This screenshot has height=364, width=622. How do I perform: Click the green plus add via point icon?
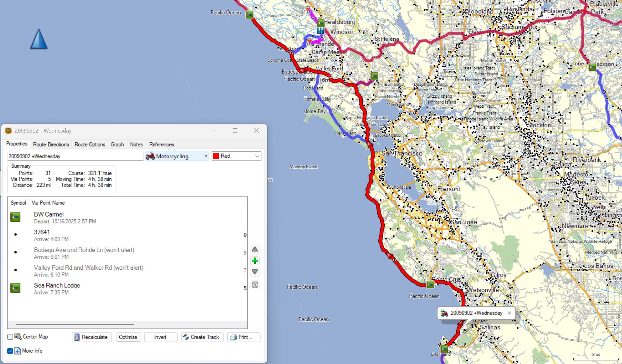tap(255, 261)
